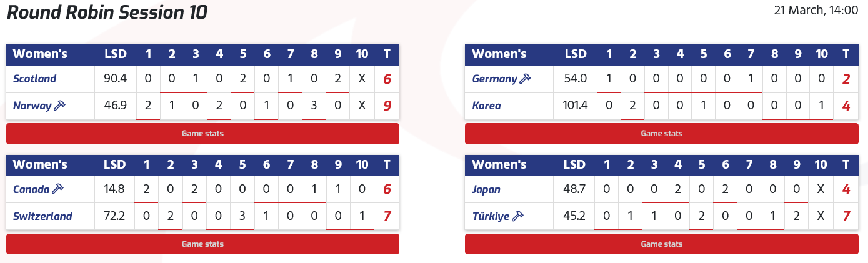Screen dimensions: 868x263
Task: Click hammer icon beside Germany
Action: [526, 79]
